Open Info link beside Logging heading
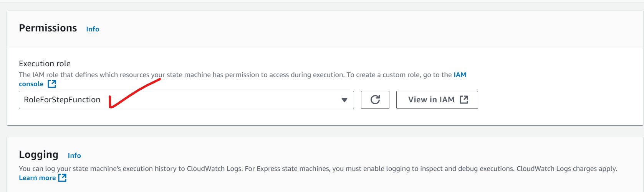Image resolution: width=644 pixels, height=192 pixels. pyautogui.click(x=74, y=156)
